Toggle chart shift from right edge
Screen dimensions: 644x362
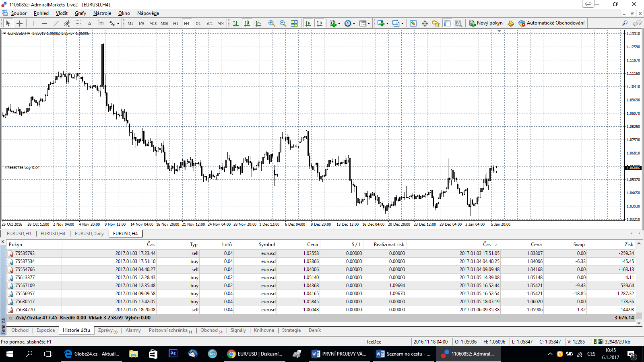point(320,23)
